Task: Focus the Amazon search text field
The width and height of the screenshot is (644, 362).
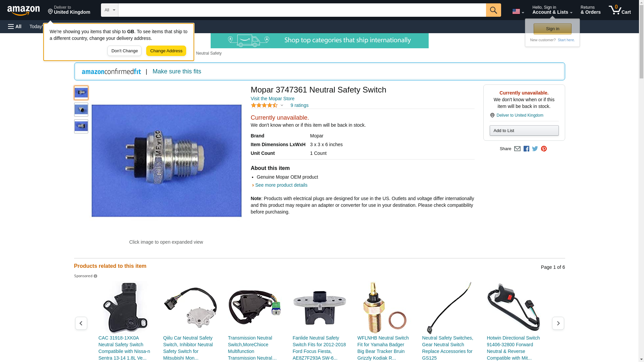Action: [302, 10]
